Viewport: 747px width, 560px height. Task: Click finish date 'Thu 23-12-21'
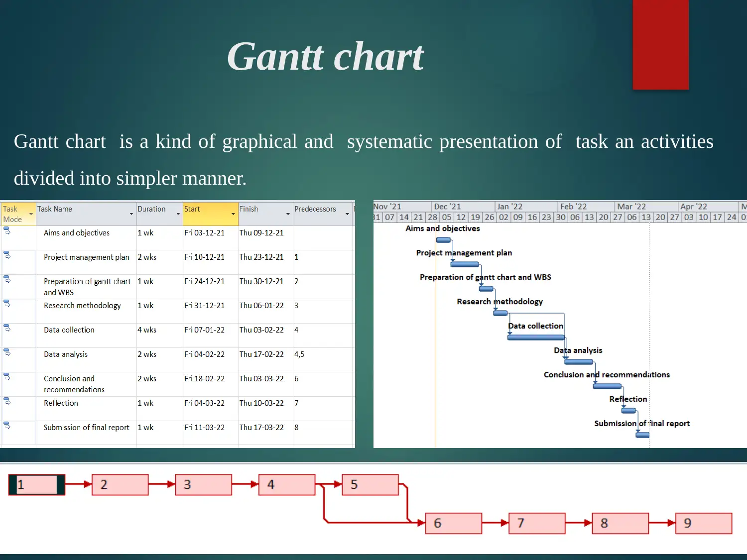pyautogui.click(x=265, y=262)
